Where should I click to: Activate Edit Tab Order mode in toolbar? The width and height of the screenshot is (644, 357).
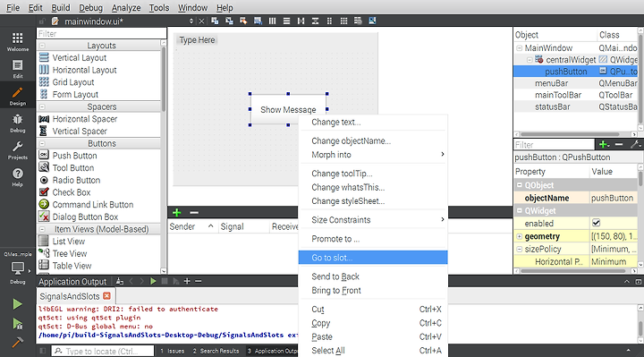coord(258,21)
